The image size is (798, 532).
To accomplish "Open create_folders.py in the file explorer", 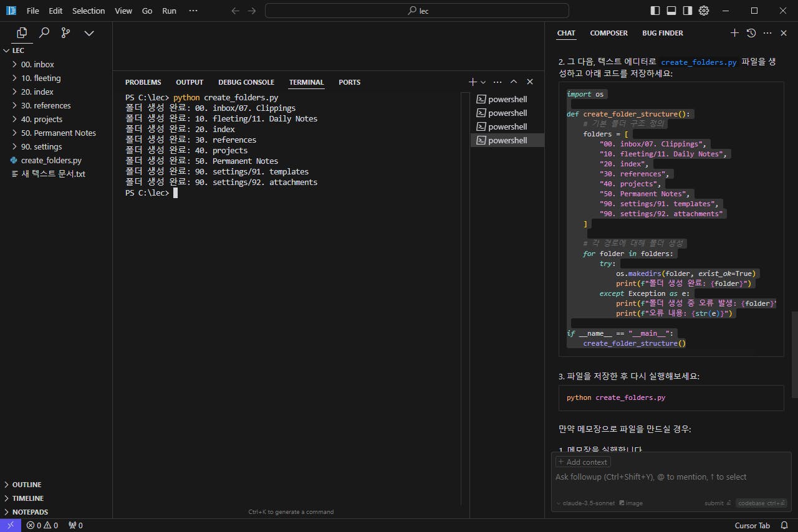I will coord(51,160).
